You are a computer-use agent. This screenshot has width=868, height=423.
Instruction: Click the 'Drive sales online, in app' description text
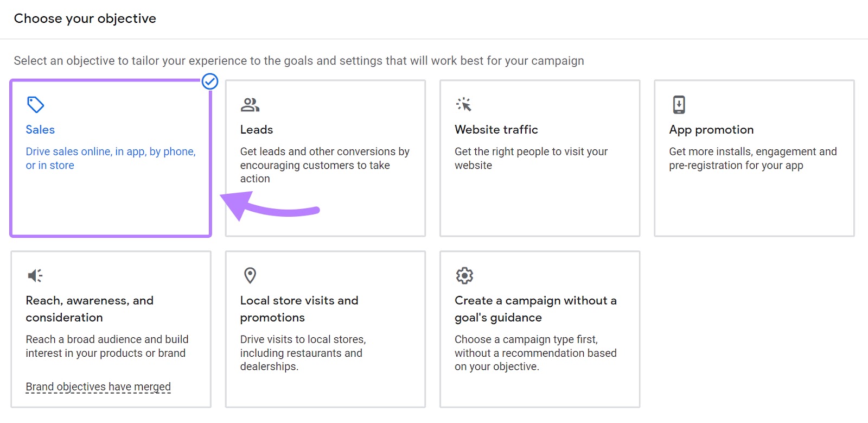[x=110, y=158]
